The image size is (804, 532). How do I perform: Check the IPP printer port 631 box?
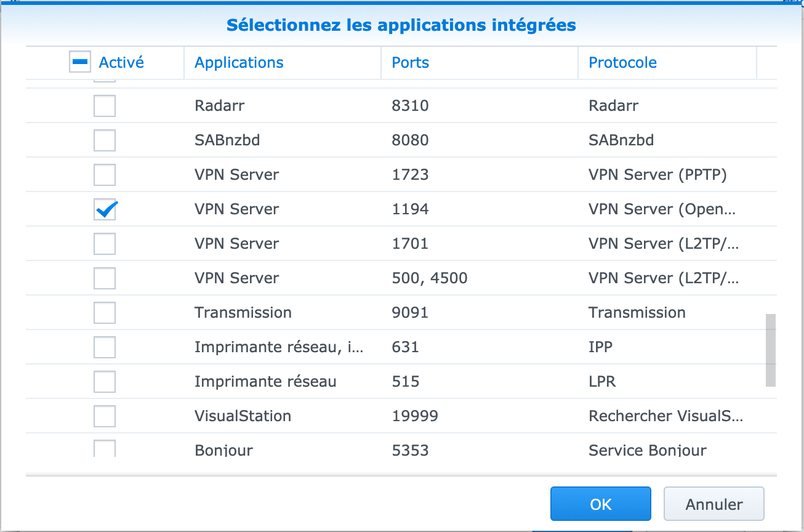tap(104, 347)
